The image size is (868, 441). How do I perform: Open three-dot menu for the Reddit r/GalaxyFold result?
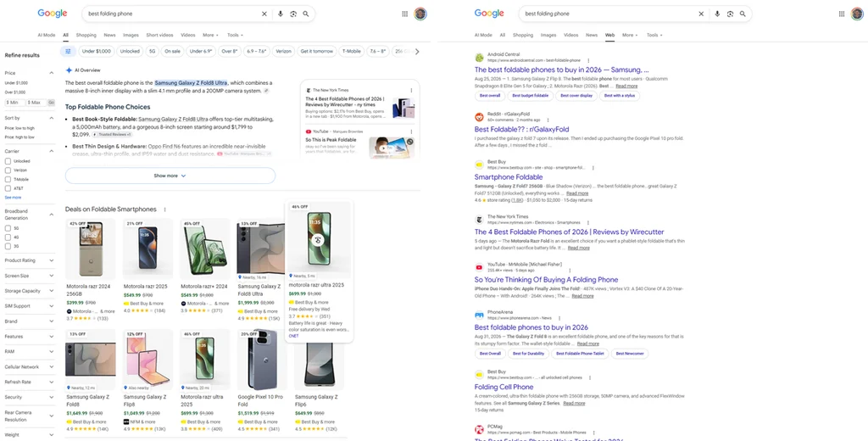click(x=548, y=120)
